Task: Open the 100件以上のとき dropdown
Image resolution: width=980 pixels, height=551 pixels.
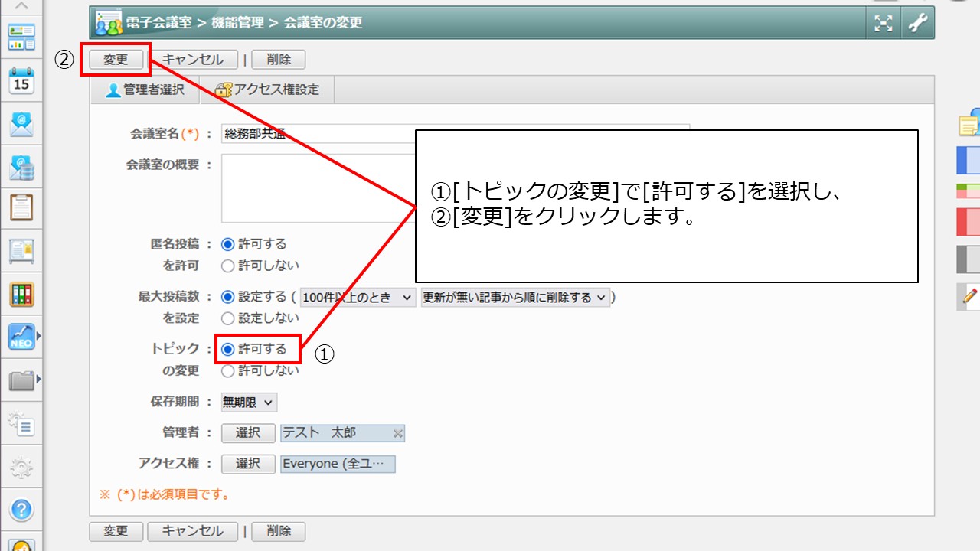Action: [358, 298]
